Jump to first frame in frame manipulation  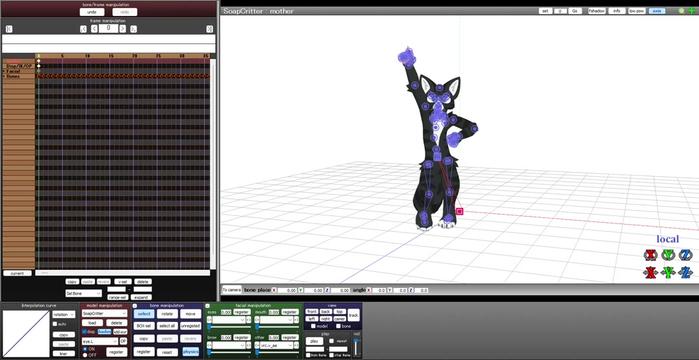9,29
